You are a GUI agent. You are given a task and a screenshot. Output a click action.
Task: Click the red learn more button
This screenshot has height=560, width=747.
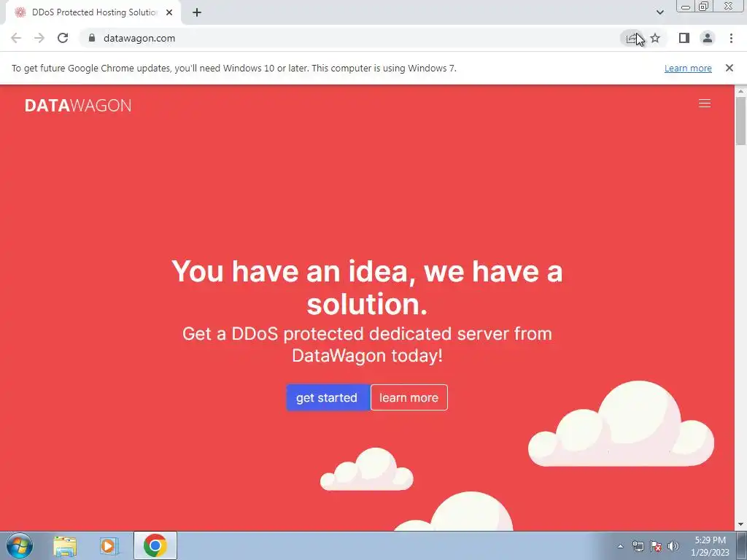[x=409, y=397]
